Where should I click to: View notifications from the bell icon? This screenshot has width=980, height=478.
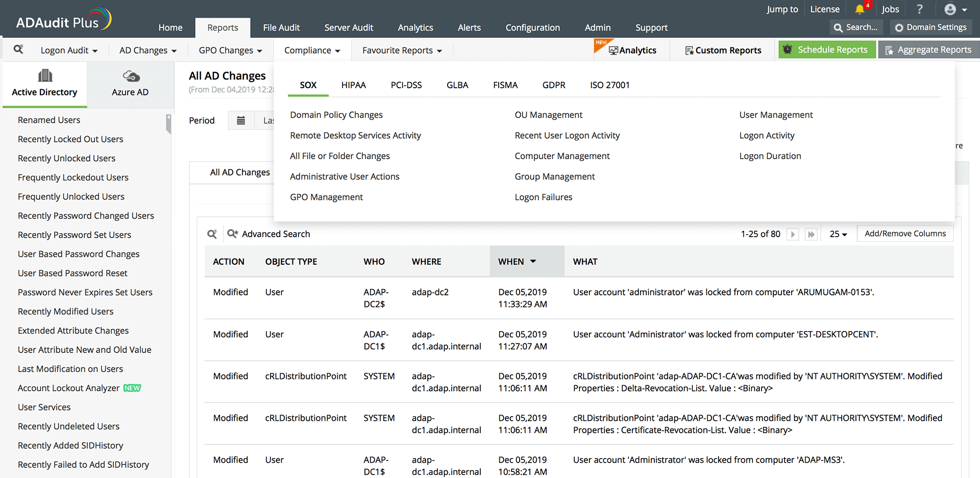click(861, 9)
